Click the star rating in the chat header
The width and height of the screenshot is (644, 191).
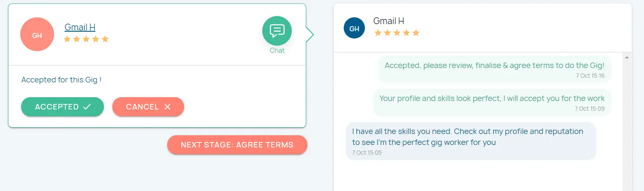(x=397, y=33)
